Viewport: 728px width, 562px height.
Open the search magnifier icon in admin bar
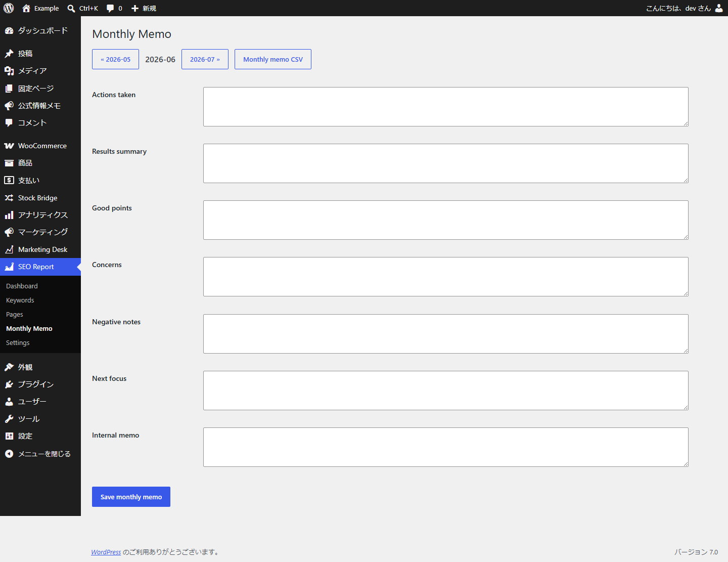pos(71,9)
